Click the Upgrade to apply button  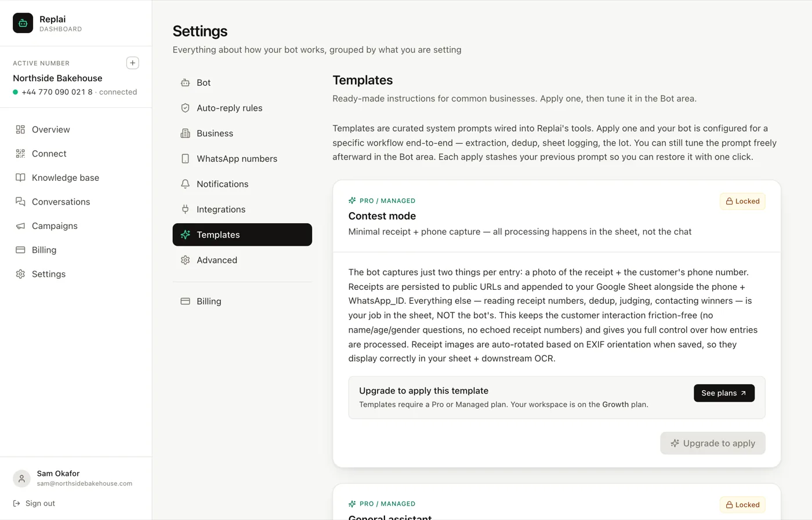[x=713, y=443]
